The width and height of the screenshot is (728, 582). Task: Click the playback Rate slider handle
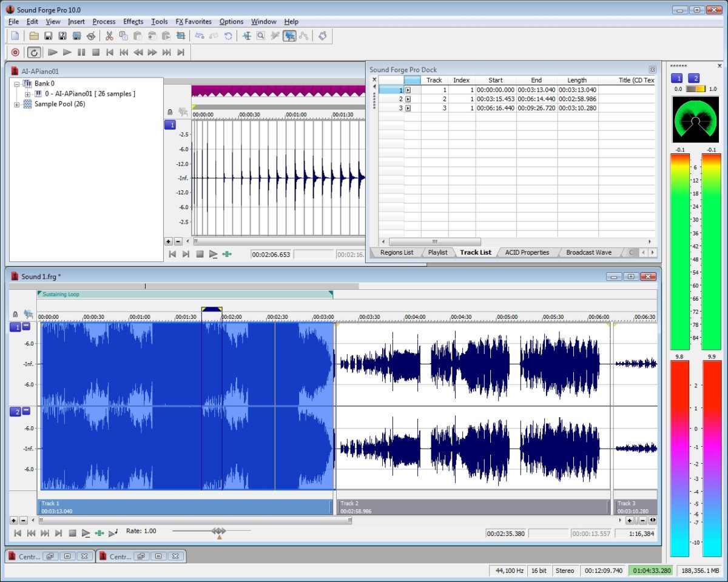[219, 532]
